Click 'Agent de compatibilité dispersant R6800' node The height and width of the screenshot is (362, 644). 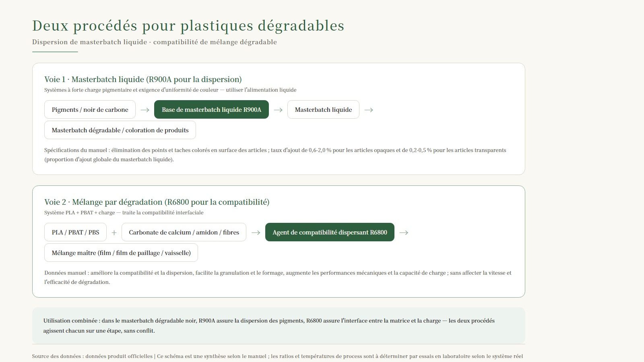[330, 232]
